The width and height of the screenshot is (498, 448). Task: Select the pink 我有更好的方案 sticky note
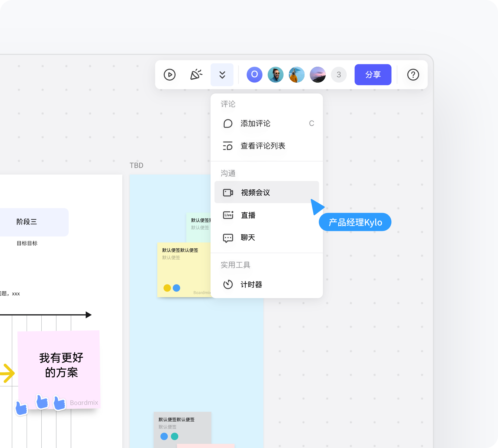pos(59,369)
